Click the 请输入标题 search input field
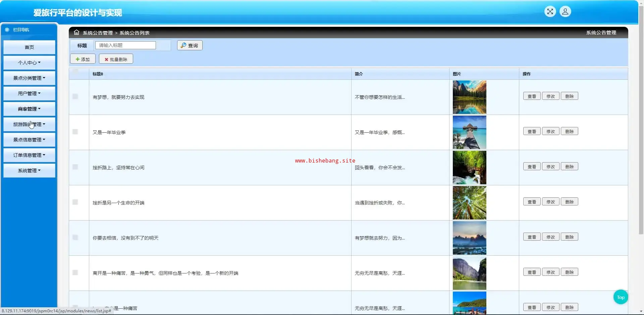 click(x=125, y=45)
